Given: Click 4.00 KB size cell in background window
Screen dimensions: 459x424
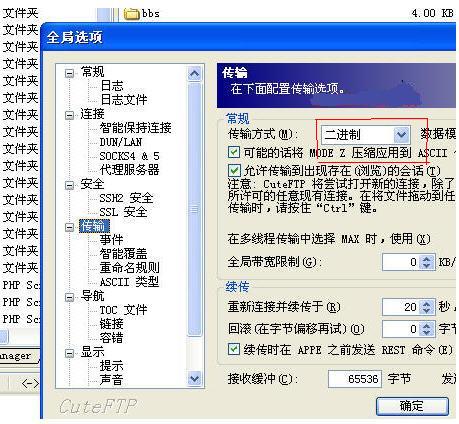Looking at the screenshot, I should [x=432, y=13].
